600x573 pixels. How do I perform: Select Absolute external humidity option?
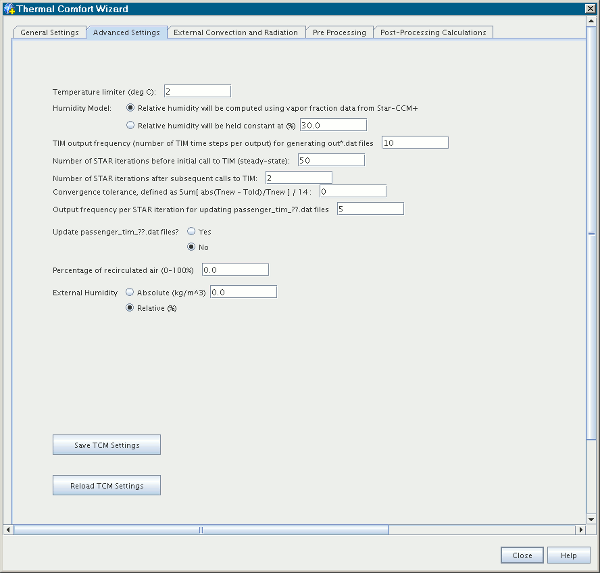click(x=129, y=292)
